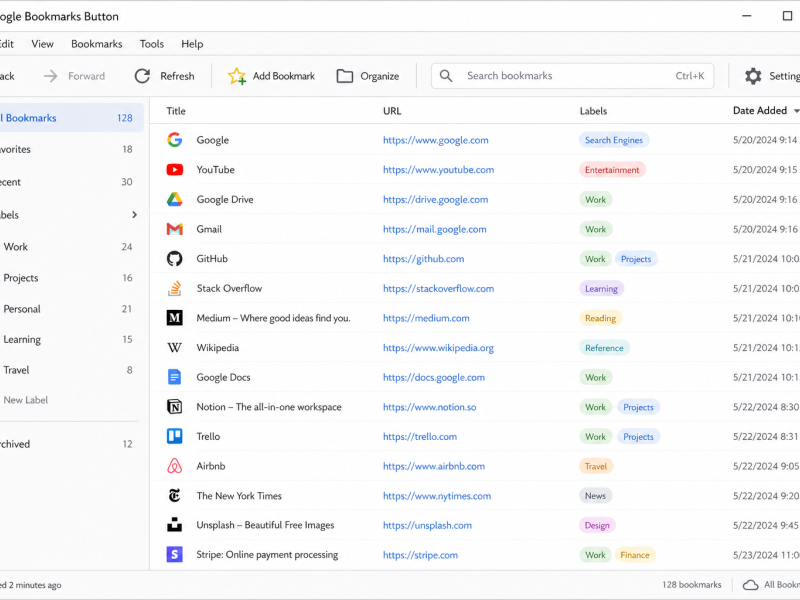The width and height of the screenshot is (800, 600).
Task: Click the Reference tag on Wikipedia row
Action: click(604, 347)
